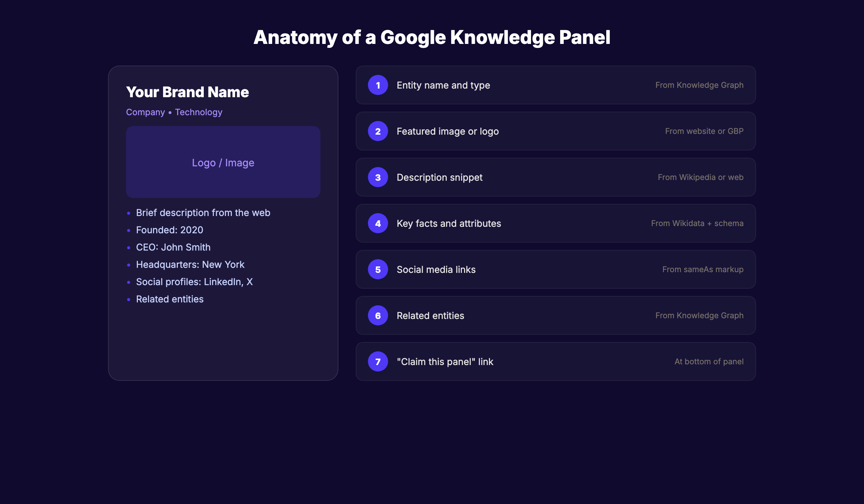The width and height of the screenshot is (864, 504).
Task: Open the Company category link
Action: [145, 112]
